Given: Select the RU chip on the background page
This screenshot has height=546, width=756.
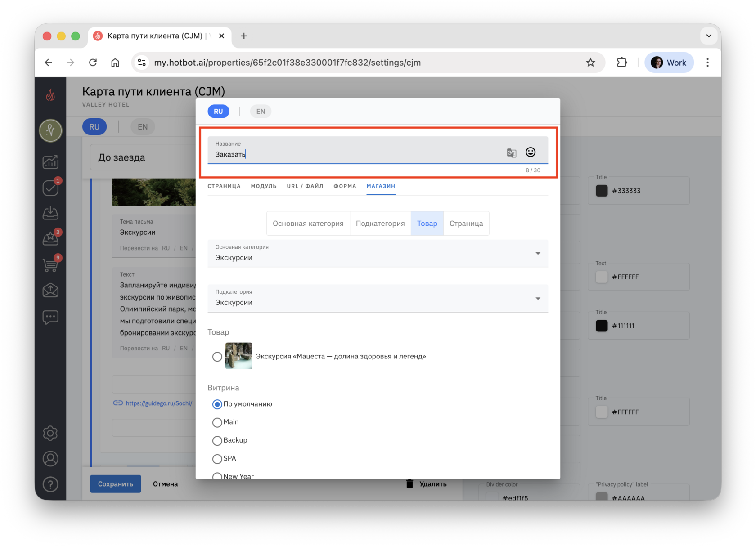Looking at the screenshot, I should [x=94, y=127].
